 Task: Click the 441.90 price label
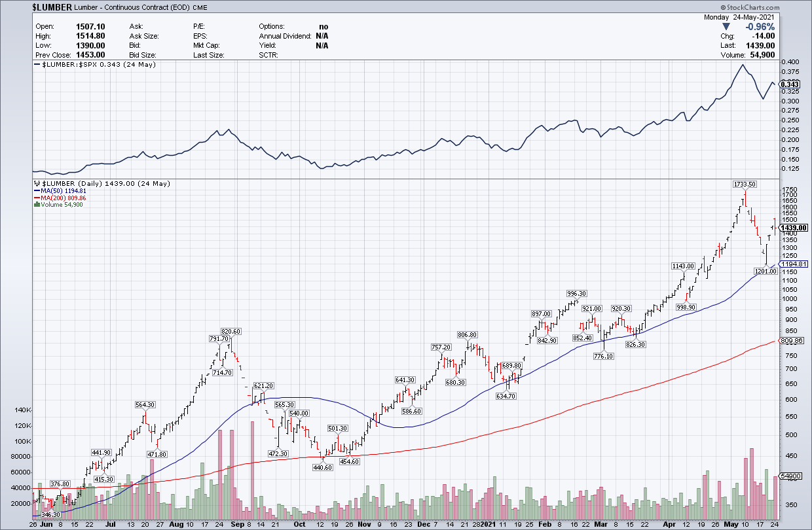click(101, 453)
